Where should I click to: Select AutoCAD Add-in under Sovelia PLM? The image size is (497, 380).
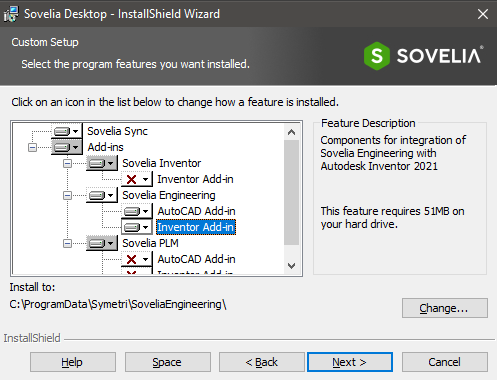[196, 259]
